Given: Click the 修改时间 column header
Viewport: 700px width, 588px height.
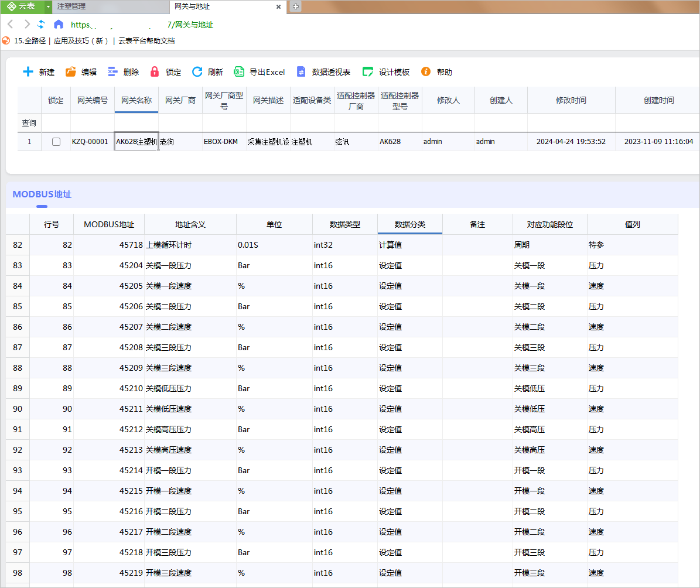Looking at the screenshot, I should [571, 100].
